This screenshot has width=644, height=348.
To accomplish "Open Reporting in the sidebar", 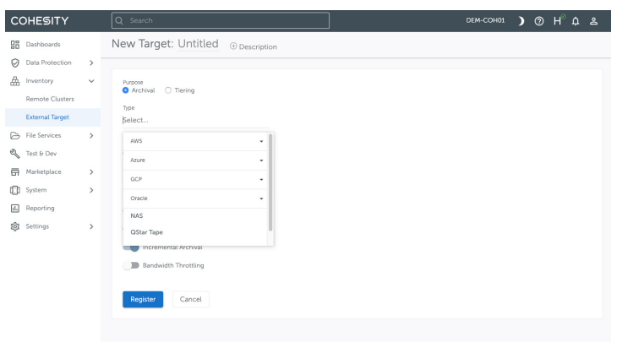I will (x=41, y=208).
